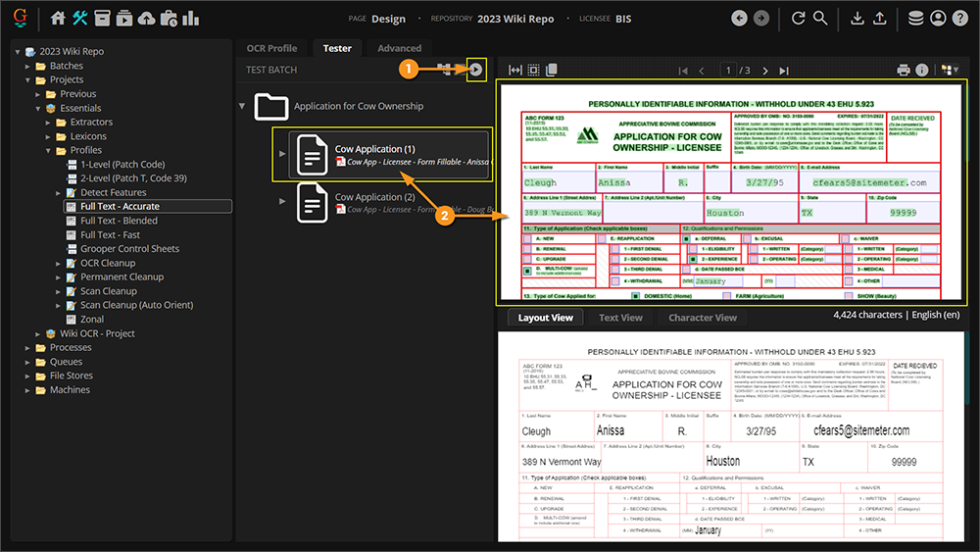
Task: Expand the Batches tree node
Action: pyautogui.click(x=28, y=66)
